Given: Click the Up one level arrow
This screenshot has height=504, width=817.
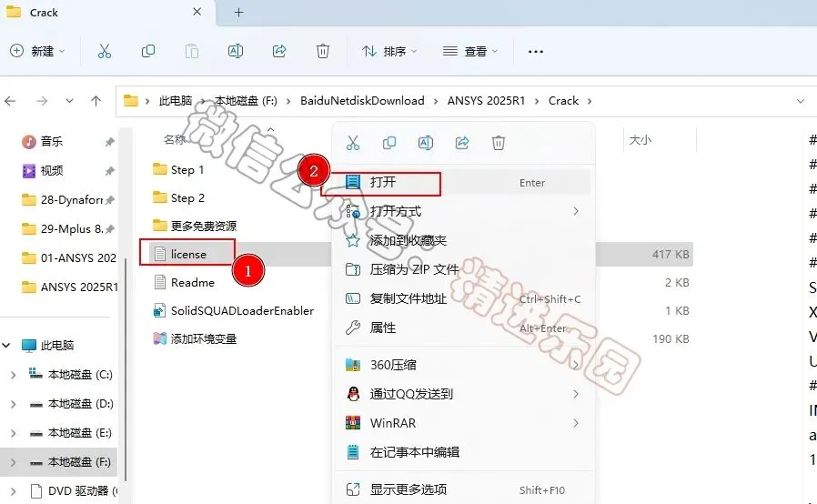Looking at the screenshot, I should 96,101.
